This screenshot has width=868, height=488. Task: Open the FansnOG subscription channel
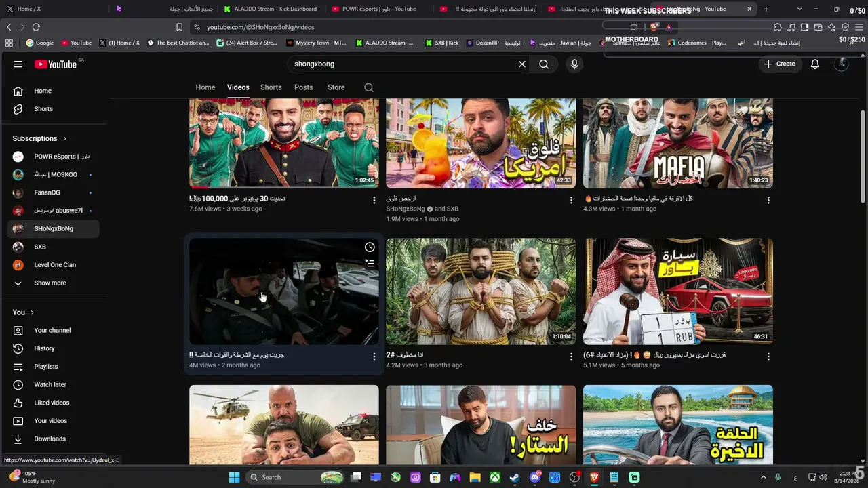[x=53, y=192]
